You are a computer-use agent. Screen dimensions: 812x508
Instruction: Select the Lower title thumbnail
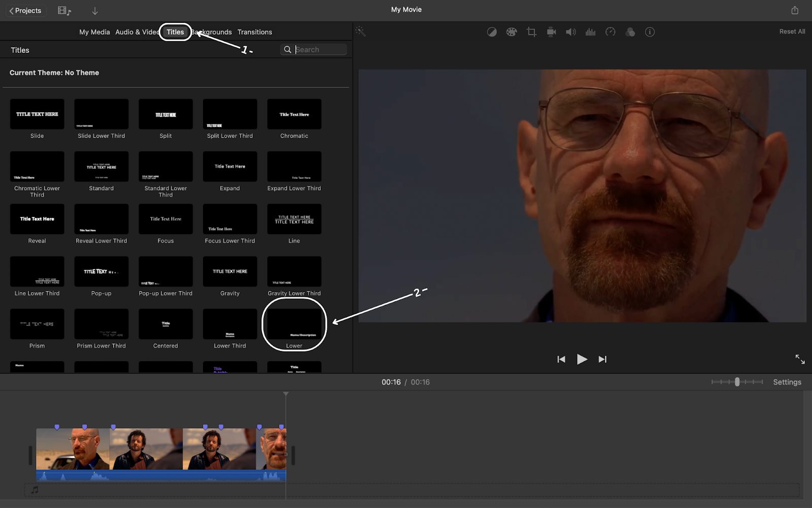[294, 324]
